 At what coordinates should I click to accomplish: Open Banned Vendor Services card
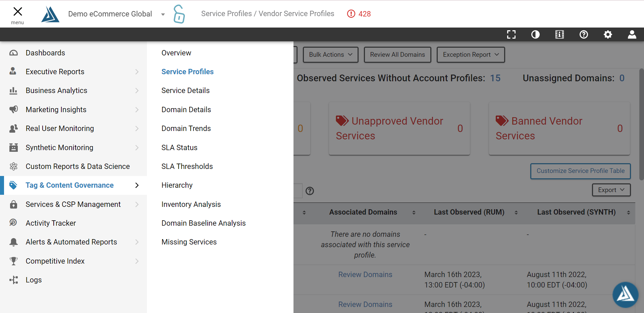pyautogui.click(x=559, y=129)
